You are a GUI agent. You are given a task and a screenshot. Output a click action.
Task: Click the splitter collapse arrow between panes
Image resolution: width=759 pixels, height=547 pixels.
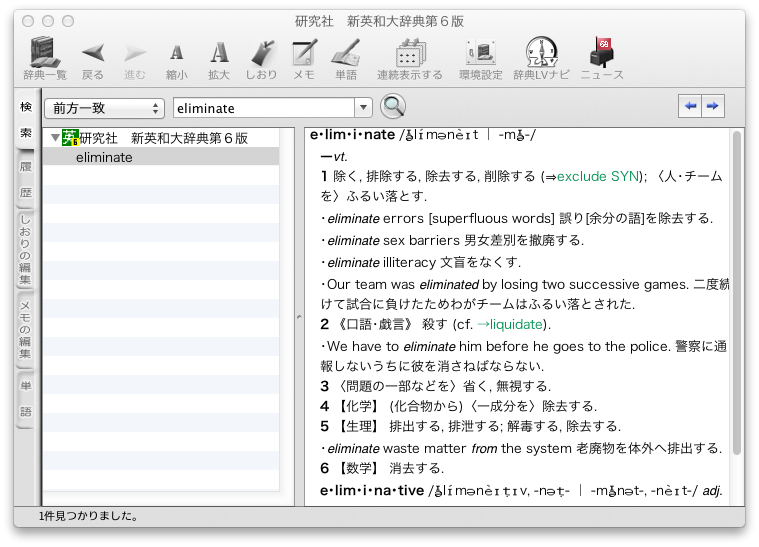[x=299, y=317]
